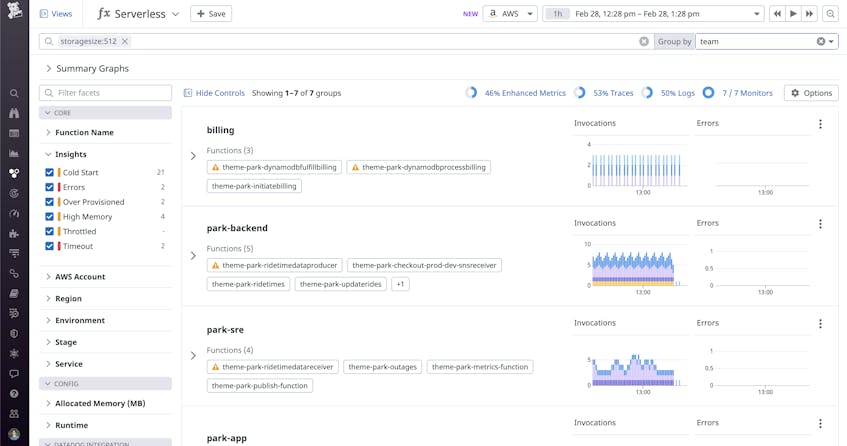
Task: Open the integrations puzzle sidebar icon
Action: point(14,233)
